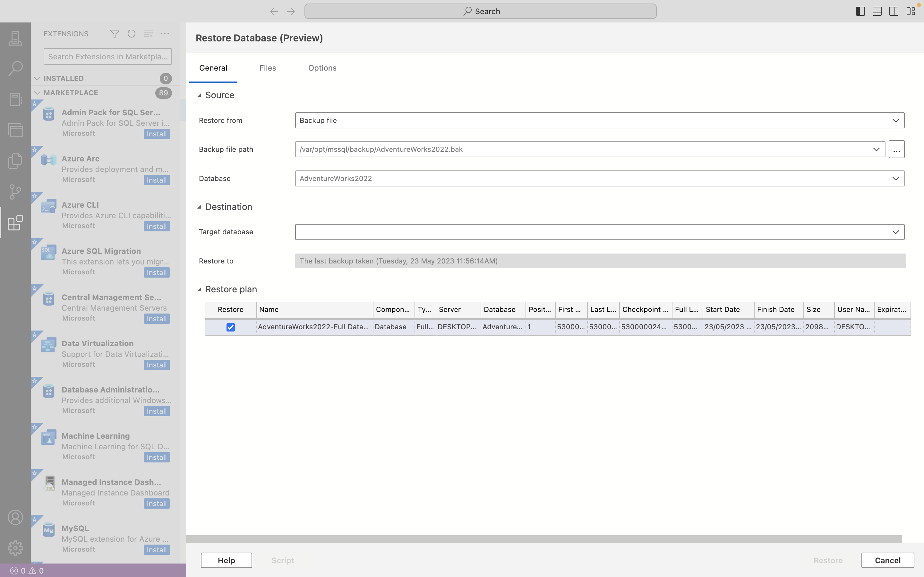The image size is (924, 577).
Task: Filter extensions with the funnel icon
Action: (115, 34)
